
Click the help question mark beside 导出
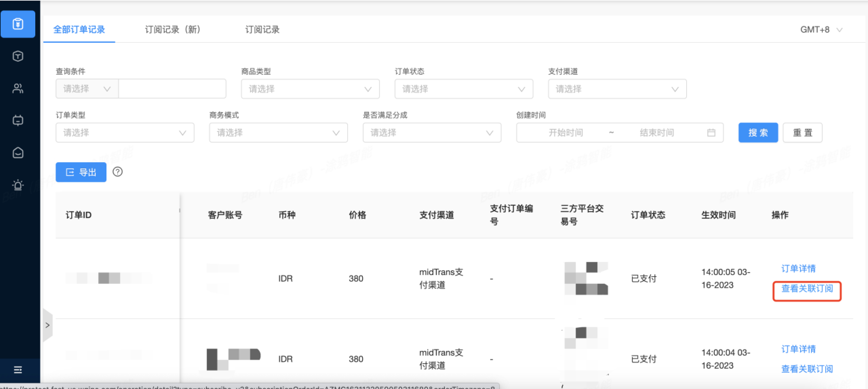[x=118, y=172]
